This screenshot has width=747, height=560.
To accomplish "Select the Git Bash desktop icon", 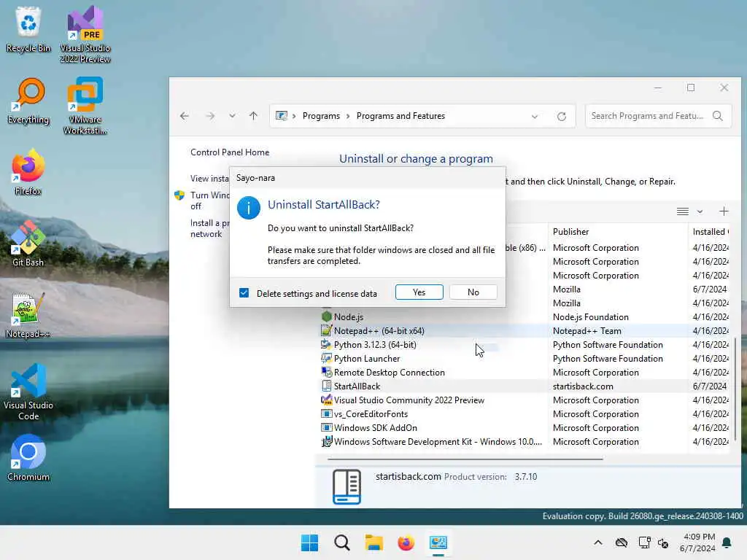I will click(28, 244).
